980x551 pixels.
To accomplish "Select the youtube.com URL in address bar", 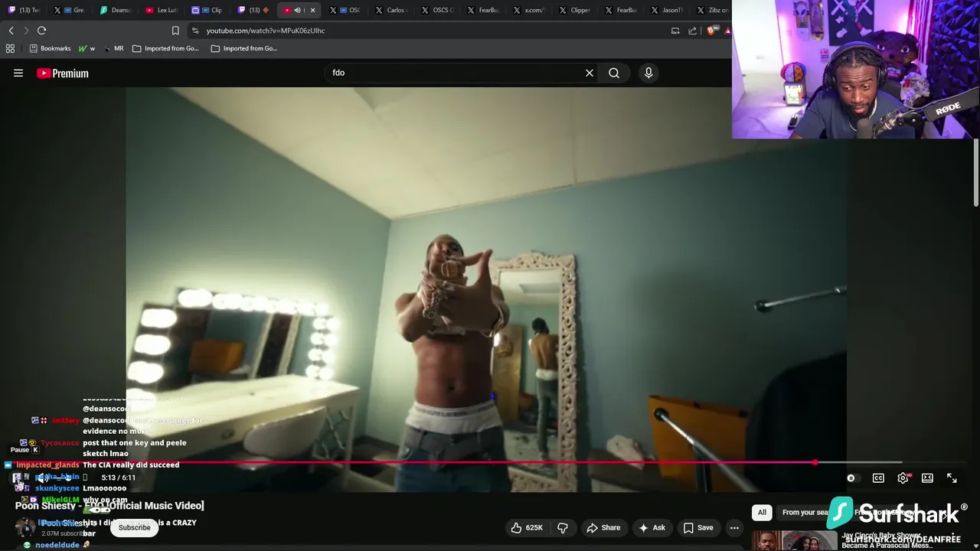I will pos(266,31).
